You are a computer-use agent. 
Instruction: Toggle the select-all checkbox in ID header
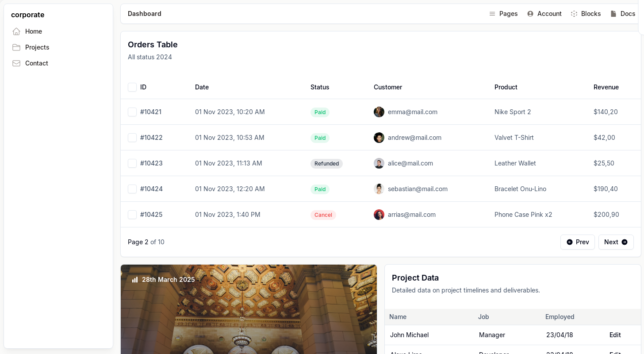pos(132,87)
